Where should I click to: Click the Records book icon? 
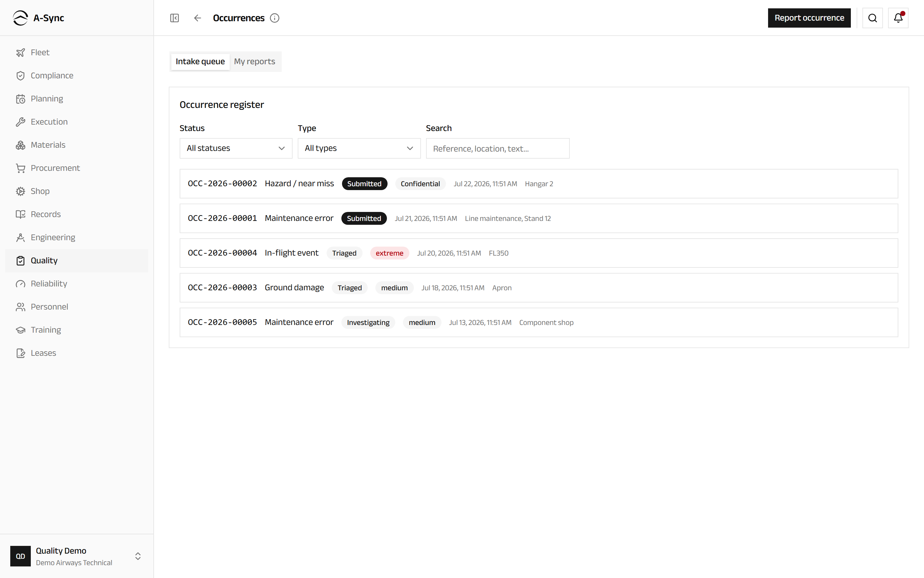tap(20, 215)
